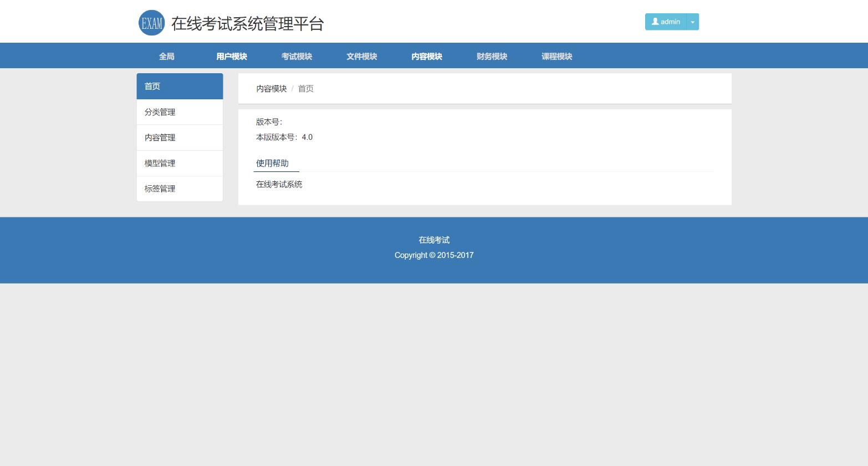Click the 在线考试 footer text
The height and width of the screenshot is (466, 868).
coord(434,240)
